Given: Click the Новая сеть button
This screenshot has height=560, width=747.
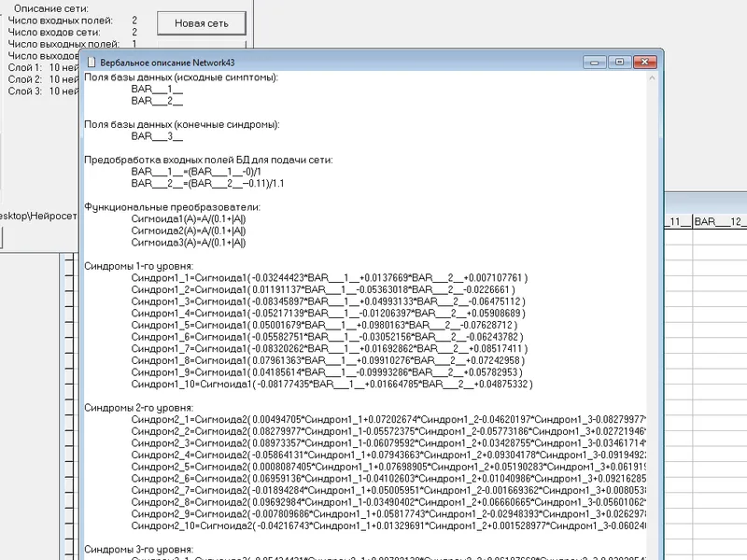Looking at the screenshot, I should [x=202, y=23].
